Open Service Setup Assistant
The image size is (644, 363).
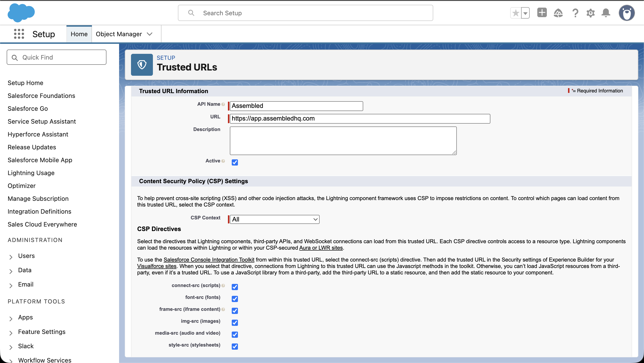(x=42, y=121)
